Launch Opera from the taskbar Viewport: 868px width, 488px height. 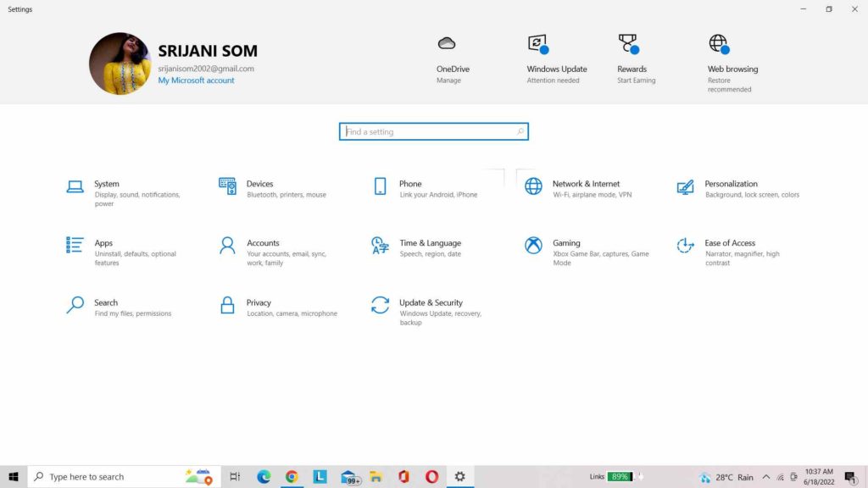[431, 476]
